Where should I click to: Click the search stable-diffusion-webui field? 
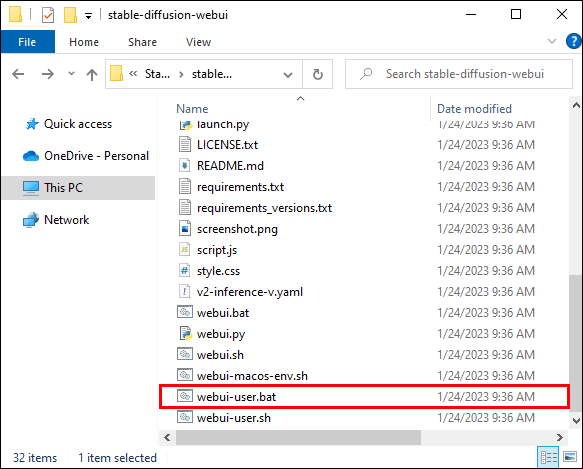click(x=459, y=74)
